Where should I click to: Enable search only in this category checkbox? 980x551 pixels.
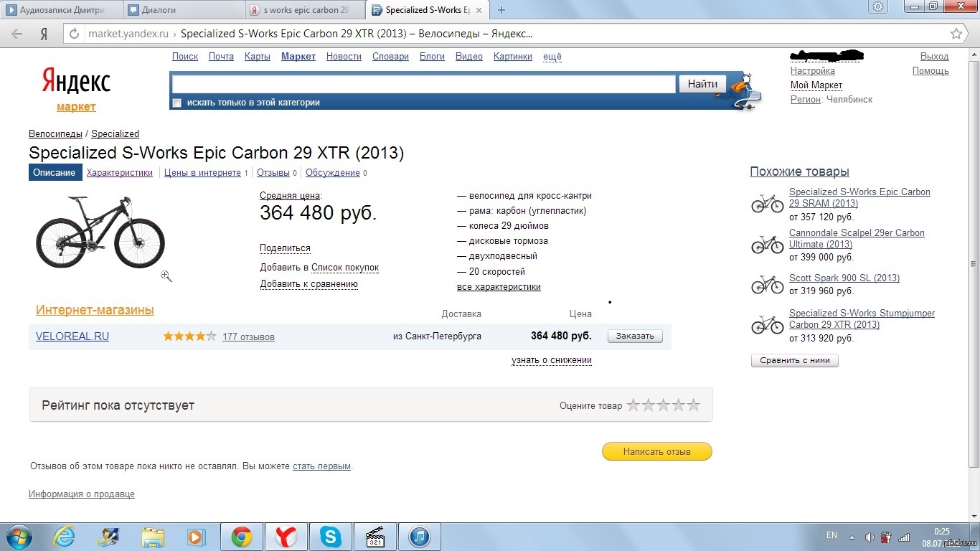pos(177,103)
